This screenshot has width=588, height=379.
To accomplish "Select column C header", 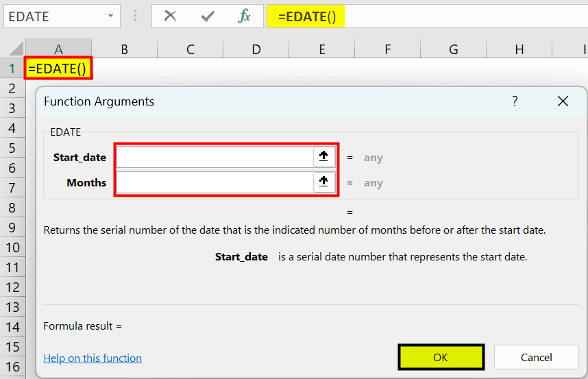I will tap(191, 49).
